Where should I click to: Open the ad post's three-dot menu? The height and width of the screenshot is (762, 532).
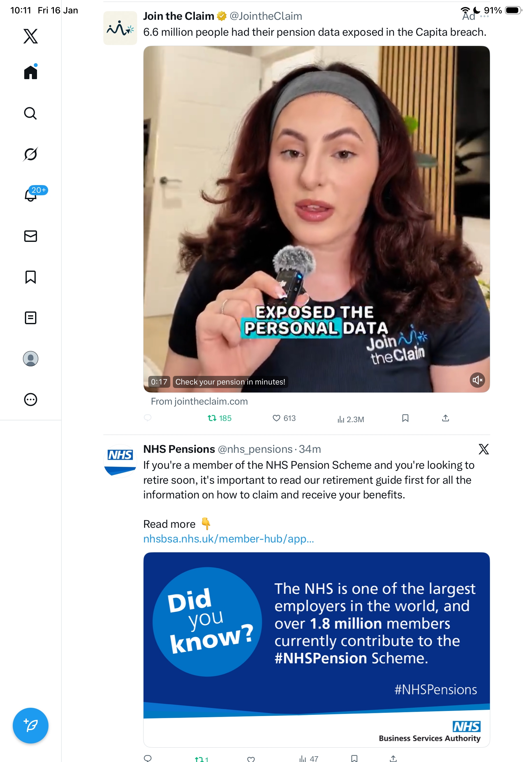[484, 17]
